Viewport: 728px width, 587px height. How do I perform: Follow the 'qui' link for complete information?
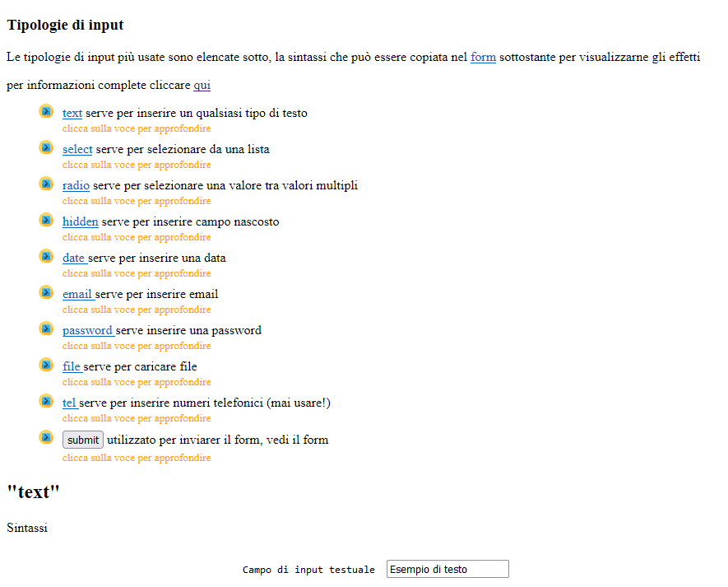click(x=202, y=86)
